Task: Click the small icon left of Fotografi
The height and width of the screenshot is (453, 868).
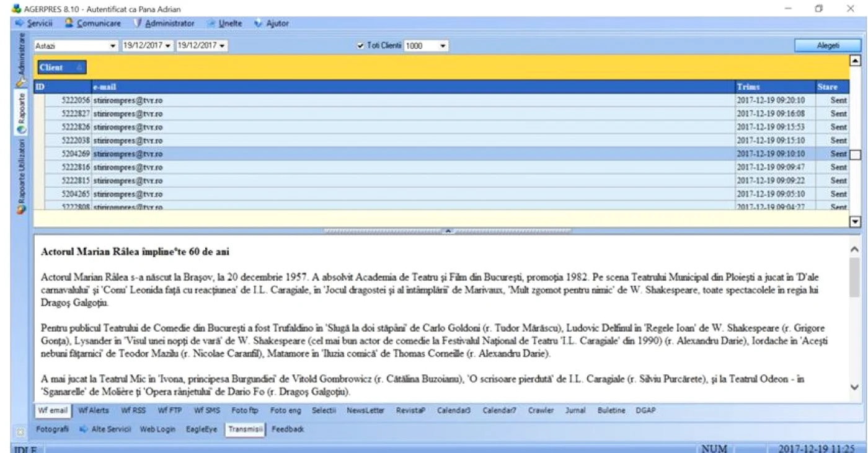Action: [x=20, y=430]
